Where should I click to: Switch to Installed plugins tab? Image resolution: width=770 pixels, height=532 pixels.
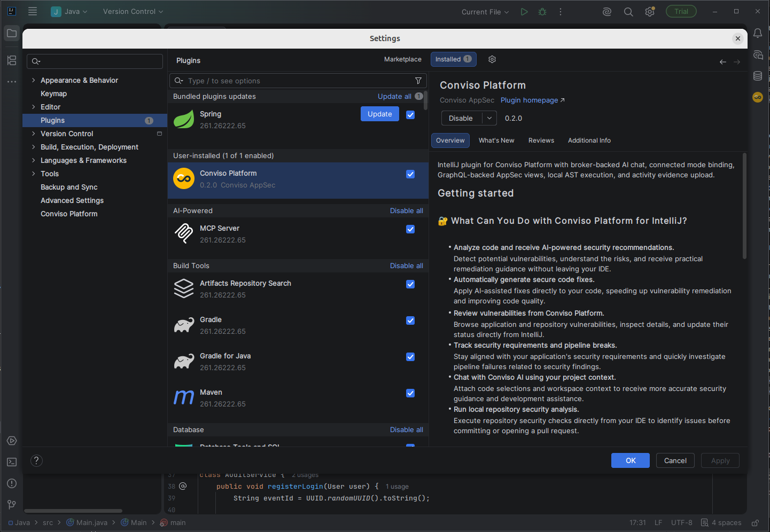(x=453, y=59)
